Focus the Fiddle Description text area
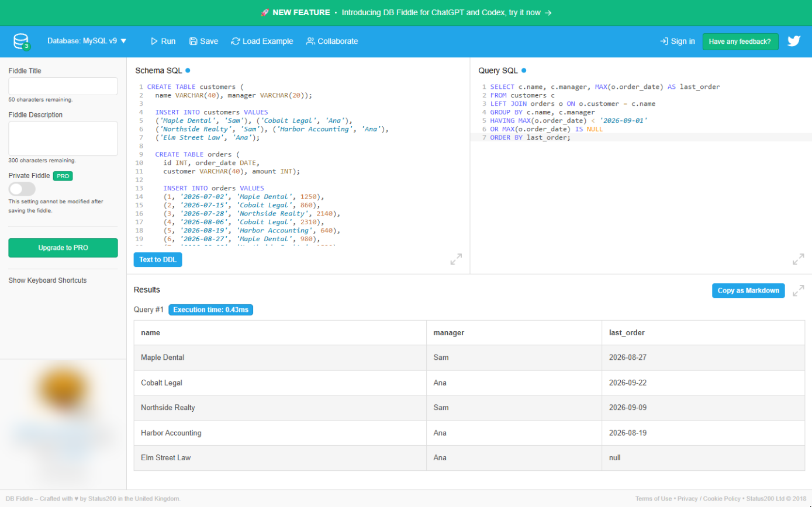The height and width of the screenshot is (507, 812). point(63,138)
